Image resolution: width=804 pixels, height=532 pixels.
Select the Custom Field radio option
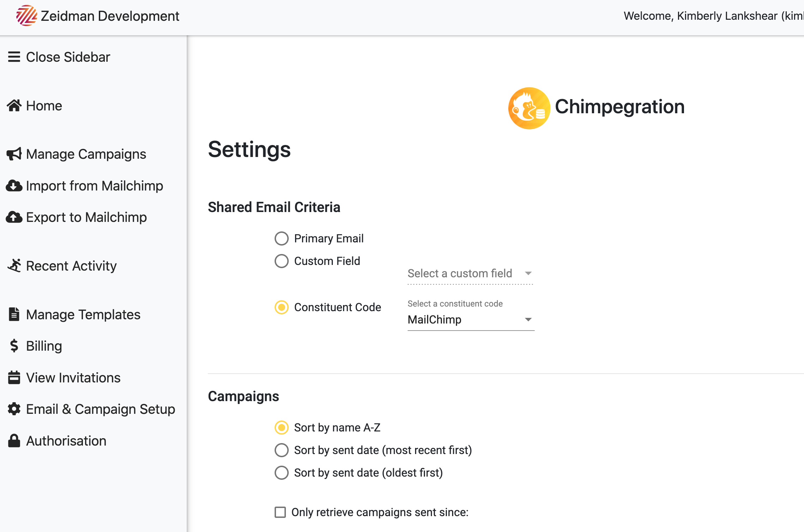pos(282,261)
